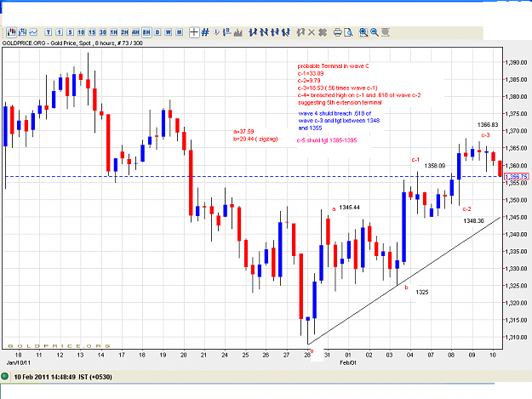Viewport: 532px width, 399px height.
Task: Click the c-1 wave label
Action: 415,159
